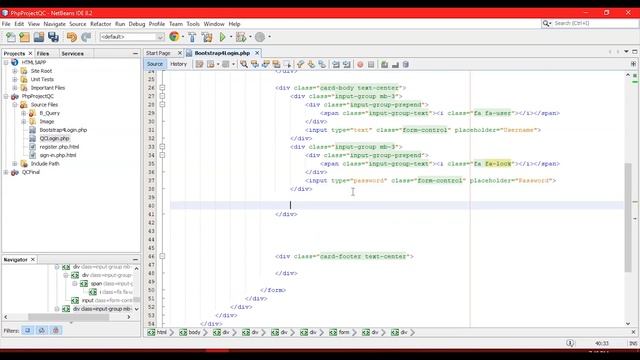Toggle the code fold marker on line 26
This screenshot has height=360, width=640.
coord(162,88)
